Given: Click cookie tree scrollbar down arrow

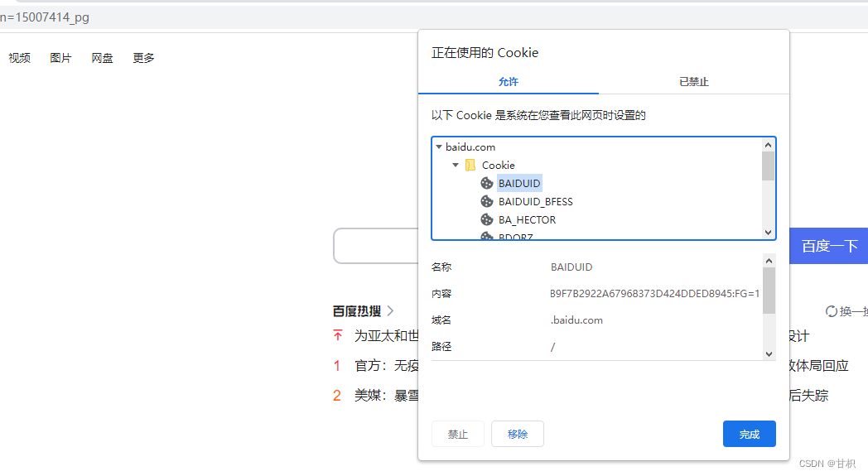Looking at the screenshot, I should (x=768, y=233).
